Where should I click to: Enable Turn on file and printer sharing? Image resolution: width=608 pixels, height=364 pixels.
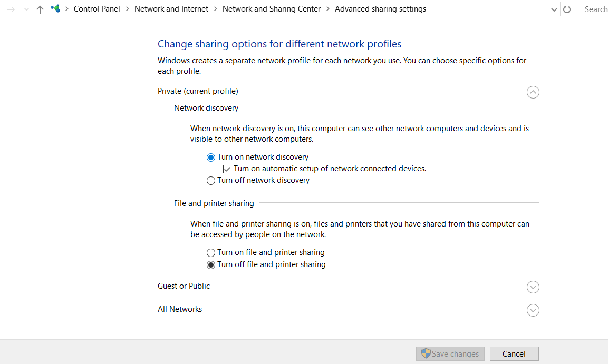click(210, 252)
